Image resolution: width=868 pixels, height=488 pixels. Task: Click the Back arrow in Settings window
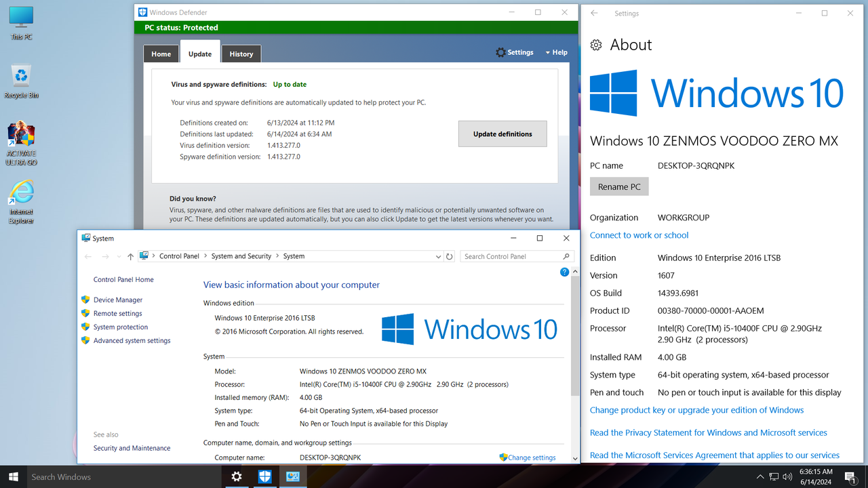tap(594, 13)
